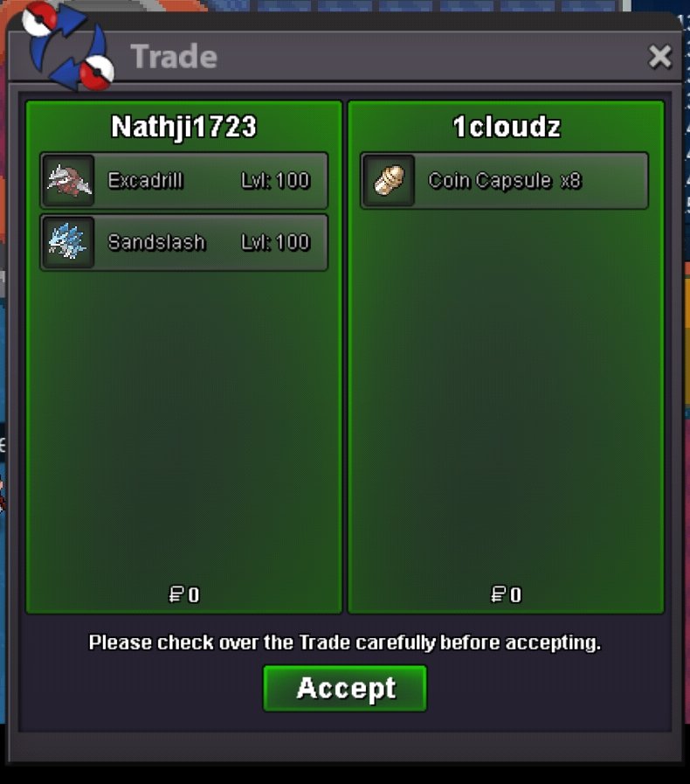Image resolution: width=690 pixels, height=784 pixels.
Task: Click the 1cloudz player name
Action: [x=506, y=127]
